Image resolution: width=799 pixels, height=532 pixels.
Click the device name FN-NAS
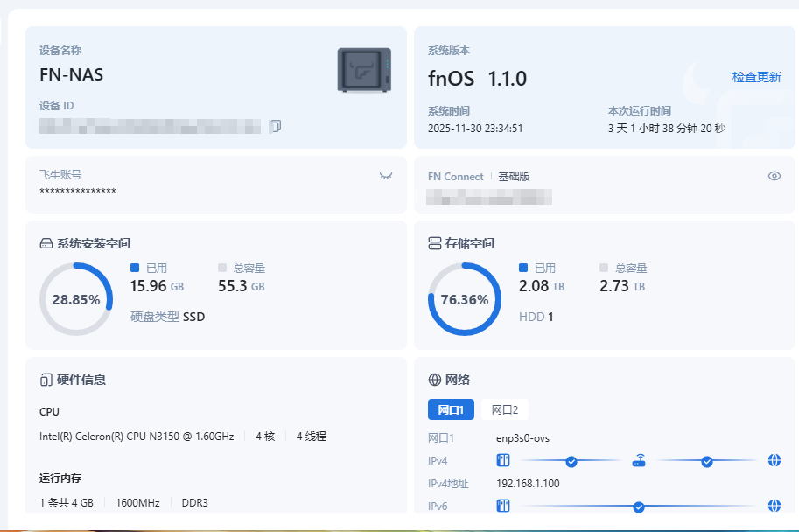coord(72,75)
